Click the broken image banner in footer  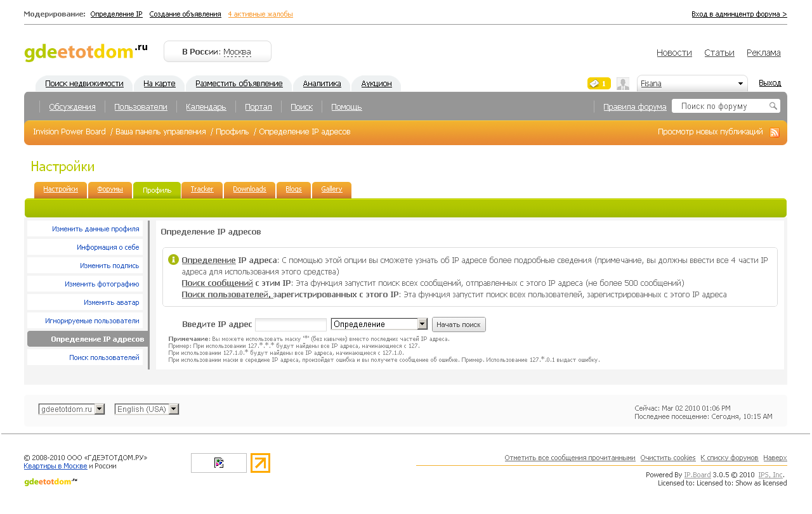pos(219,463)
